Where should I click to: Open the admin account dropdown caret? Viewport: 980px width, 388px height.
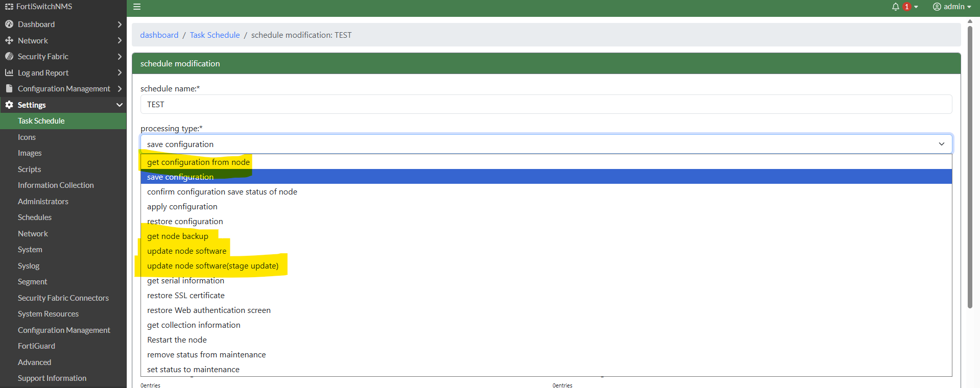point(969,7)
